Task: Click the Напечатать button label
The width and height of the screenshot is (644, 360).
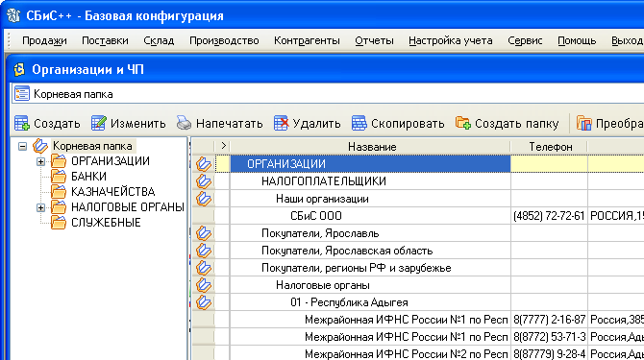Action: (229, 124)
